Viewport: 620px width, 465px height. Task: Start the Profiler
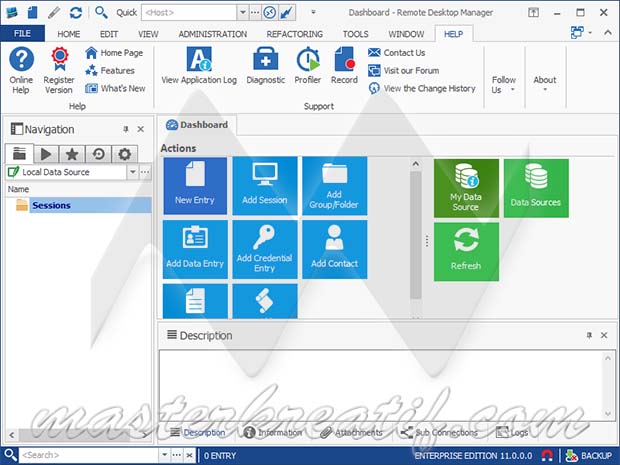(308, 66)
